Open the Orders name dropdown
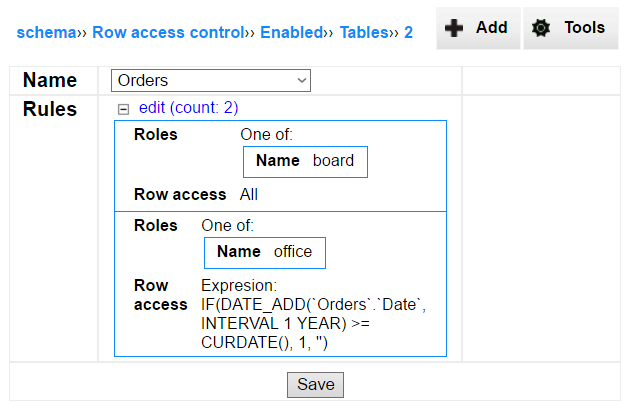This screenshot has width=627, height=413. point(211,80)
